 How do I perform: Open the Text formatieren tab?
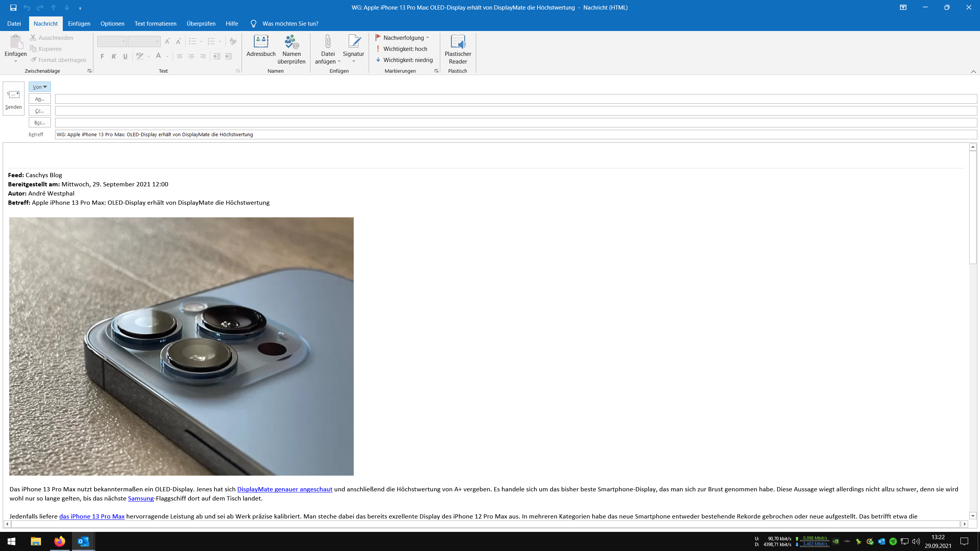click(155, 24)
